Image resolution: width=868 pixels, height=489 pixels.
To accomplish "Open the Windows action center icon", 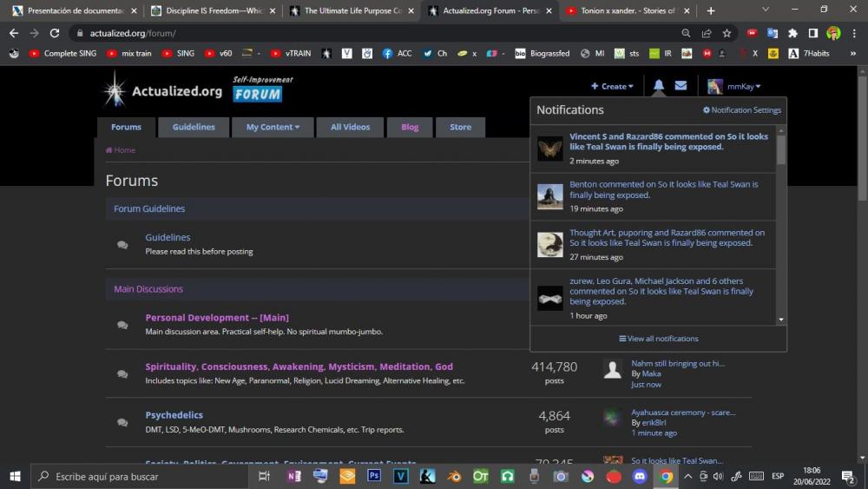I will 848,476.
